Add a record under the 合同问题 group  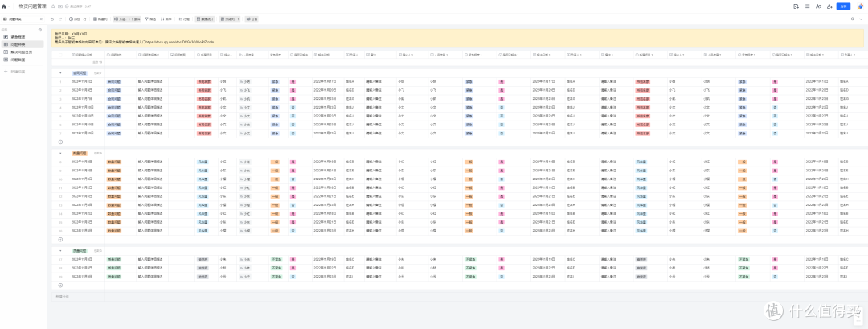(61, 142)
